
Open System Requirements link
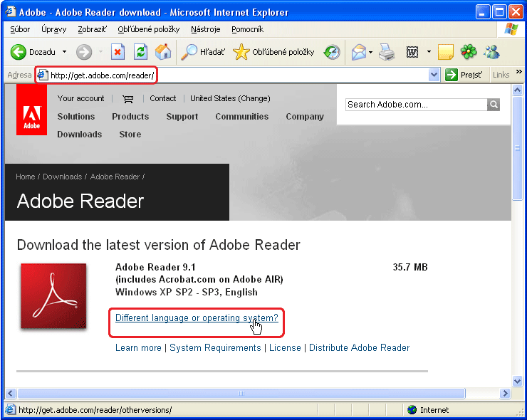215,348
